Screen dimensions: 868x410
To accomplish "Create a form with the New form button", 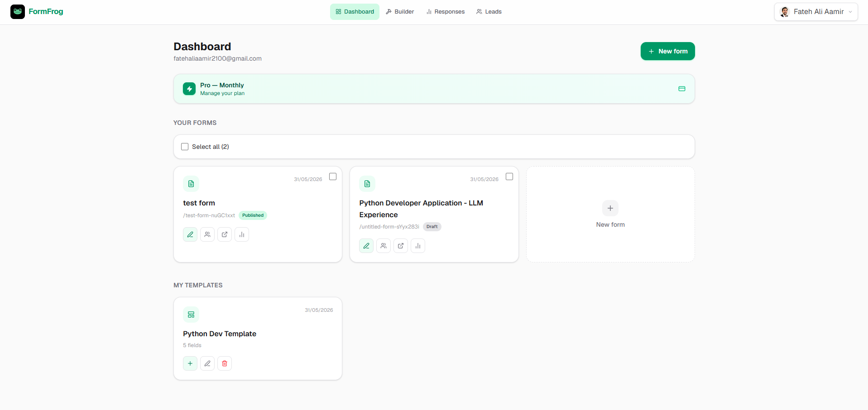I will 667,51.
